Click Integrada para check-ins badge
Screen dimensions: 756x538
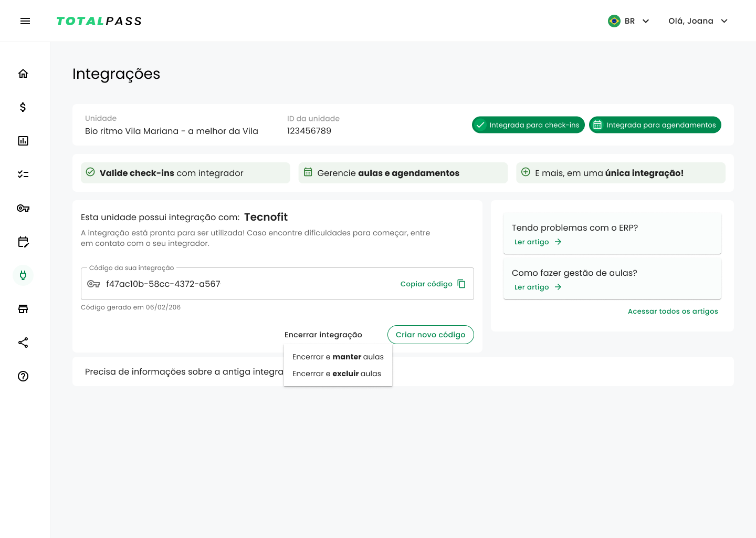tap(528, 125)
